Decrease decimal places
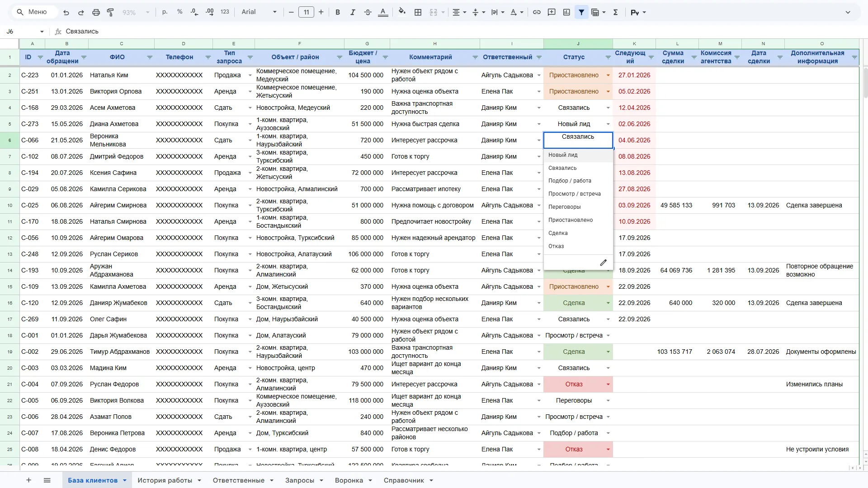Screen dimensions: 868x488 pyautogui.click(x=194, y=12)
